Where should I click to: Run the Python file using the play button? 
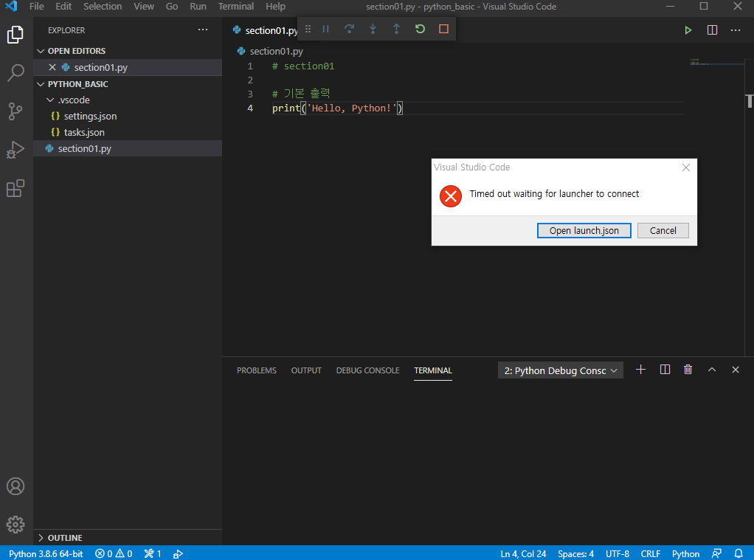(x=688, y=30)
